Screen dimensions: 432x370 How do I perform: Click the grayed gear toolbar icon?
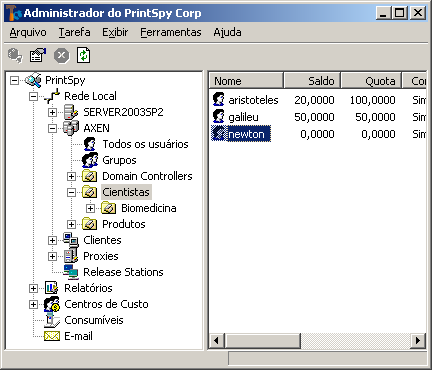point(15,55)
